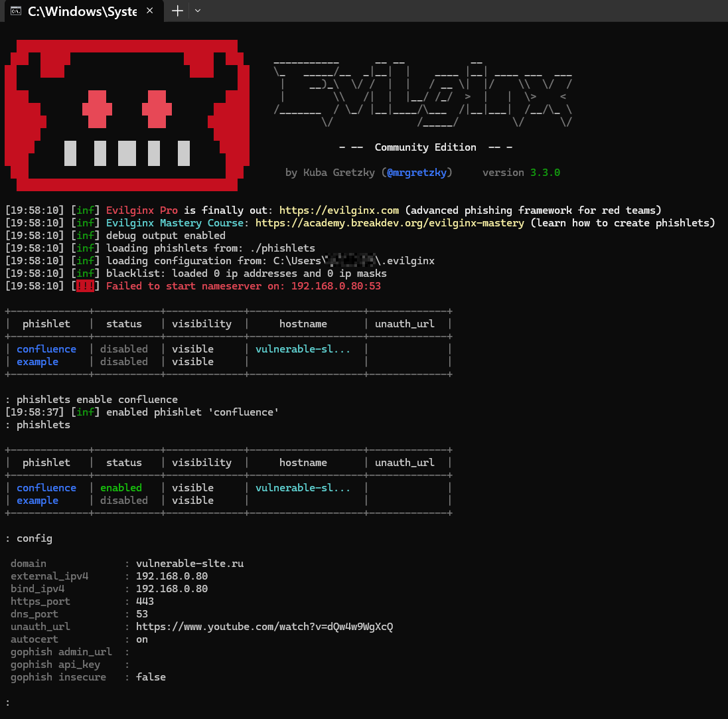Click the 'config' command line
Viewport: 728px width, 719px height.
click(35, 538)
